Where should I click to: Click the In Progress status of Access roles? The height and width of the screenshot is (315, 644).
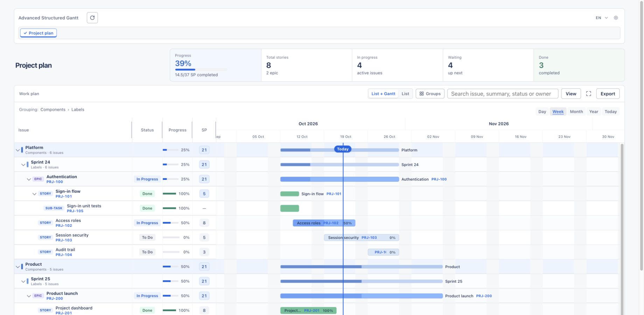click(147, 223)
